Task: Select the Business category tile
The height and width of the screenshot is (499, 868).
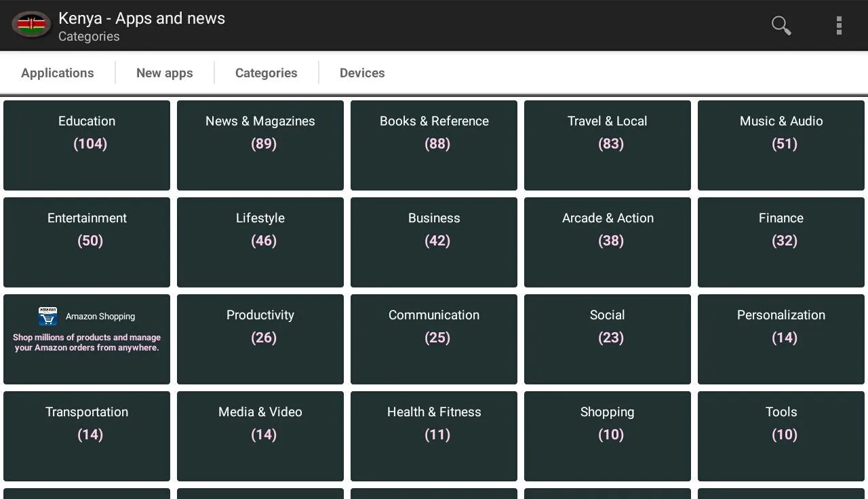Action: pos(434,242)
